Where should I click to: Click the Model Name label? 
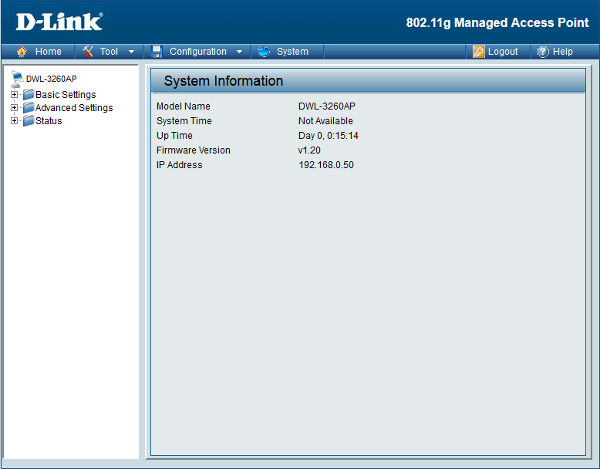point(183,106)
